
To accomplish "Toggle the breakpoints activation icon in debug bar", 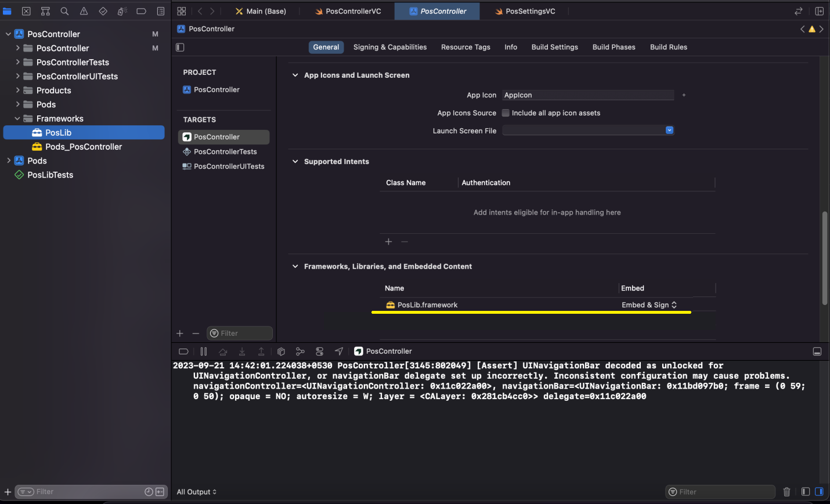I will (x=183, y=351).
